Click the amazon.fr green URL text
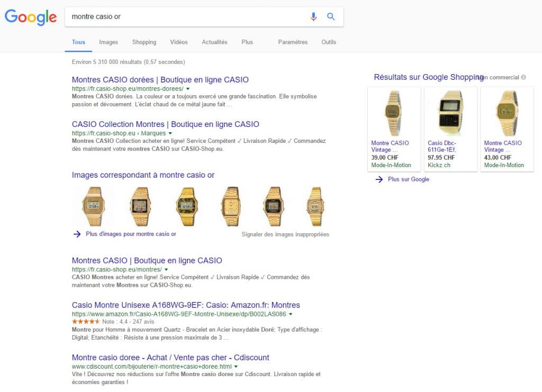This screenshot has height=392, width=542. tap(179, 314)
